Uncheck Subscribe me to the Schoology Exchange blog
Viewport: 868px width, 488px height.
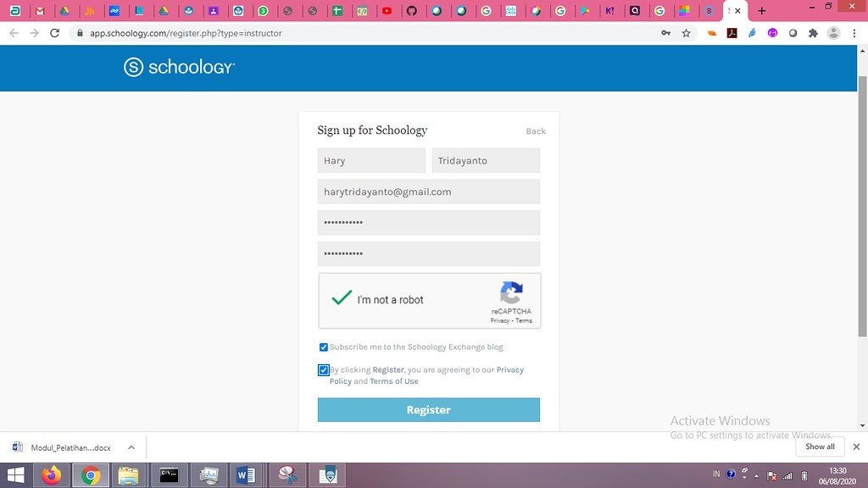point(323,347)
